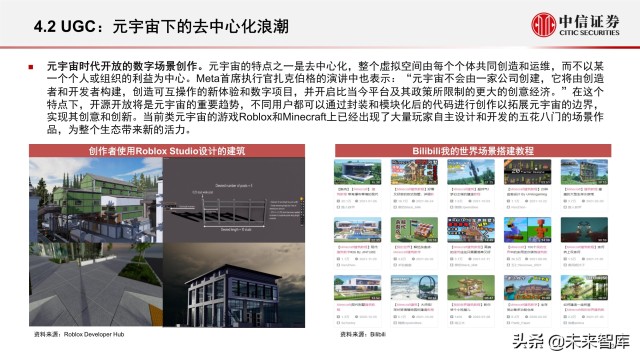The width and height of the screenshot is (640, 360).
Task: Open bottom-row Steve character building thumbnail
Action: point(527,288)
